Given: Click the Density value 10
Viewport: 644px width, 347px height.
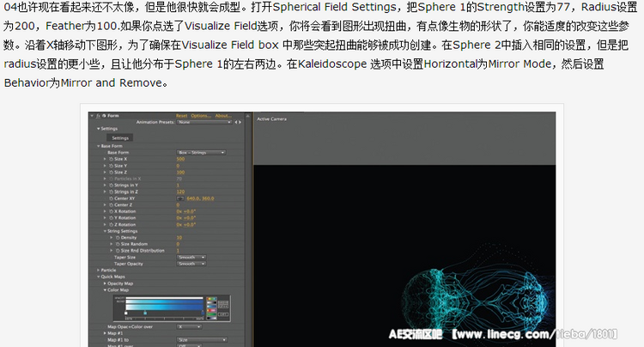Looking at the screenshot, I should click(x=179, y=237).
